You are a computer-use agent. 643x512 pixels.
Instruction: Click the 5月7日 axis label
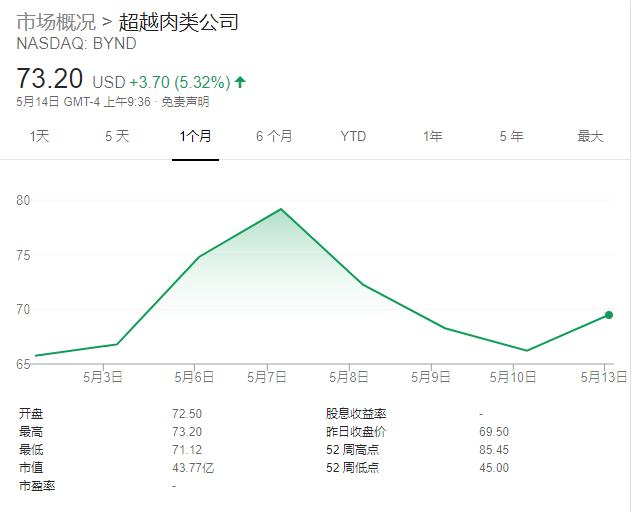point(267,377)
